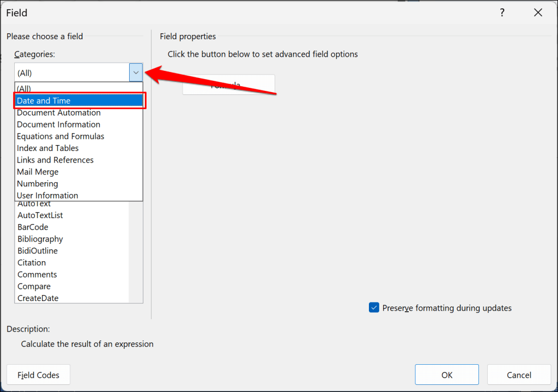Close the Field dialog
This screenshot has width=558, height=392.
point(538,13)
